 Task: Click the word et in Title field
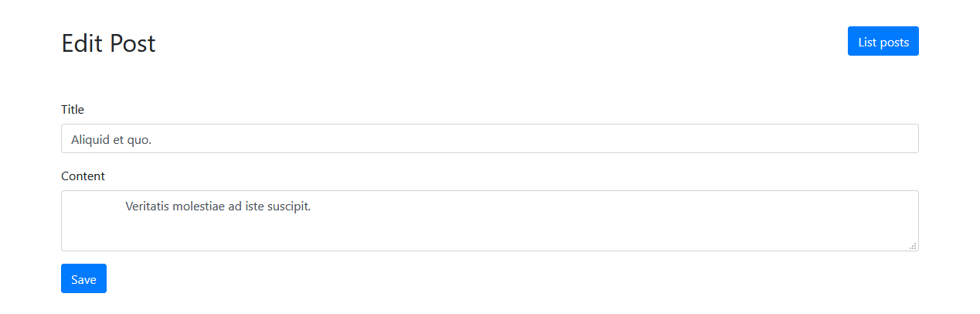tap(120, 140)
